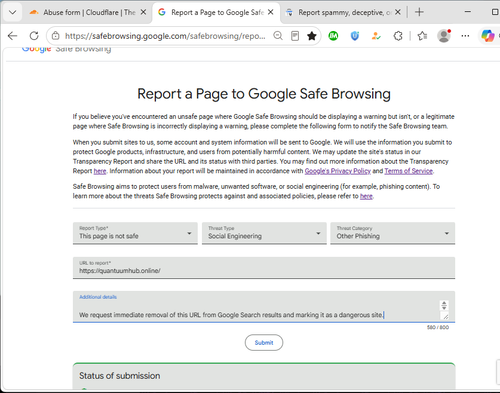Open the green IM browser extension
Screen dimensions: 500x393
coord(333,36)
